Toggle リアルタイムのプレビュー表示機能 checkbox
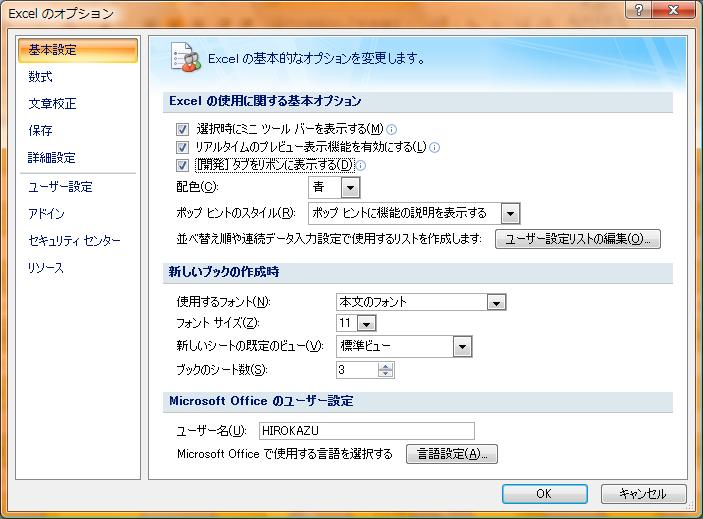703x519 pixels. point(182,147)
